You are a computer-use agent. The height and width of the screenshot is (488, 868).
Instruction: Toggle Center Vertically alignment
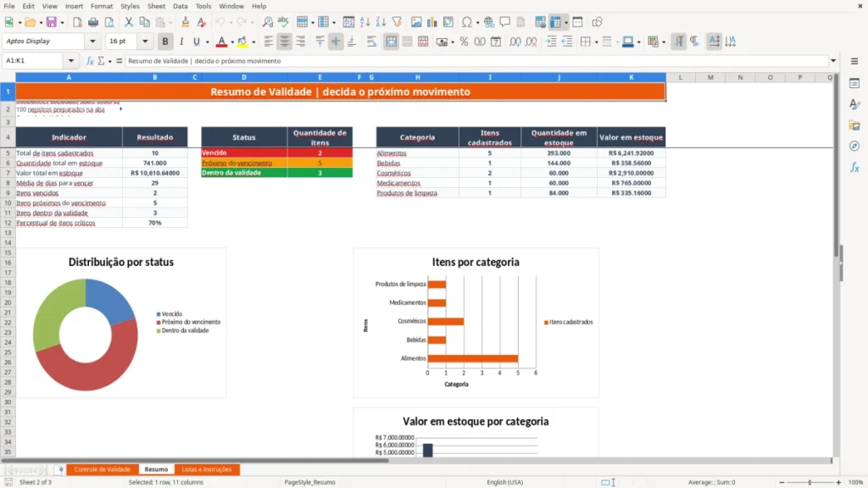pos(336,42)
